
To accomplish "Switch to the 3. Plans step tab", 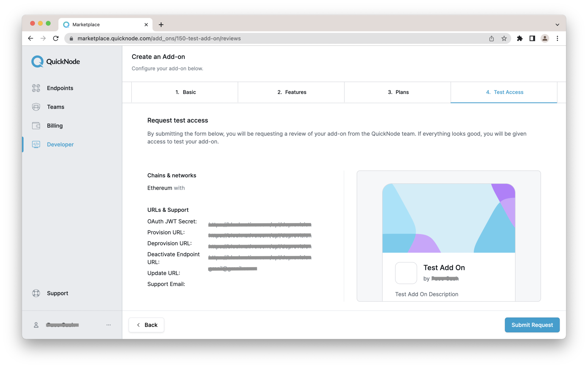I will click(397, 92).
